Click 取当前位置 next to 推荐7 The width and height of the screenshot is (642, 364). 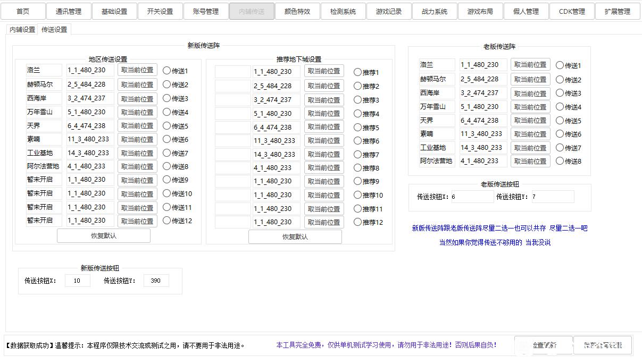pos(324,154)
